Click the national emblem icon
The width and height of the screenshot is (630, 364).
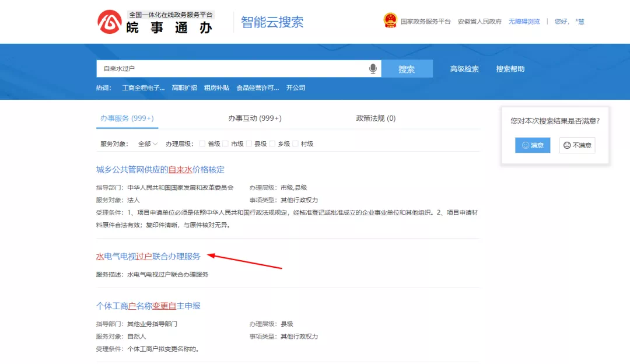pyautogui.click(x=390, y=21)
